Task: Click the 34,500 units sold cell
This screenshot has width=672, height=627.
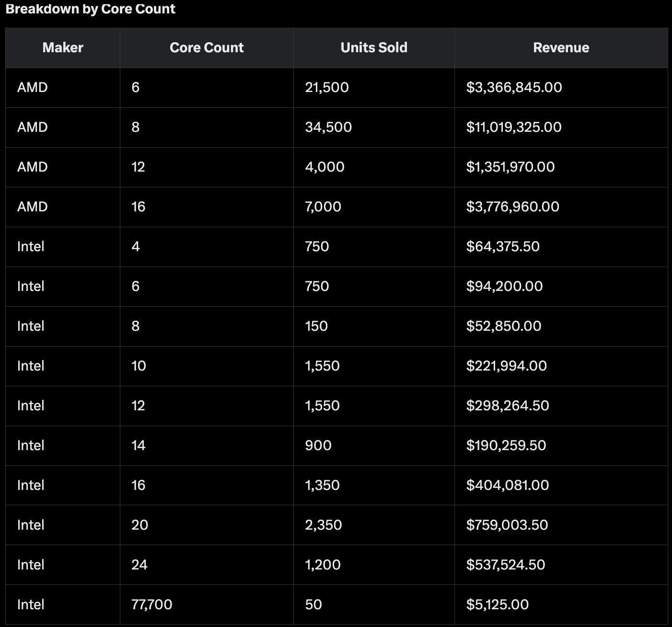Action: [x=328, y=127]
